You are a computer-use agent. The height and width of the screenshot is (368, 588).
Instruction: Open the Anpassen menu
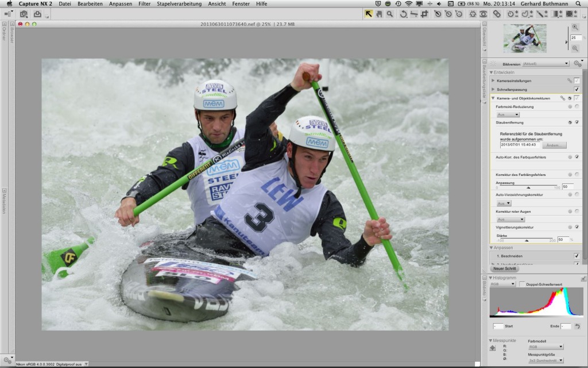pos(121,4)
